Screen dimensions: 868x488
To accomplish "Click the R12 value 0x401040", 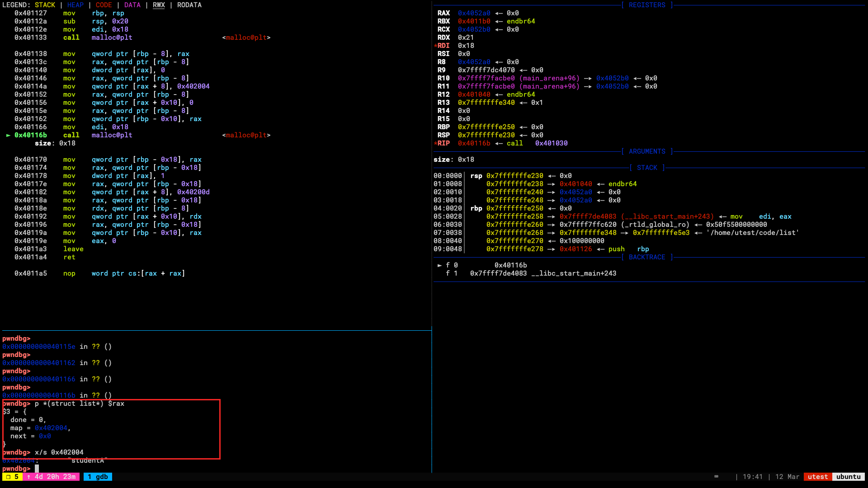I will (474, 94).
